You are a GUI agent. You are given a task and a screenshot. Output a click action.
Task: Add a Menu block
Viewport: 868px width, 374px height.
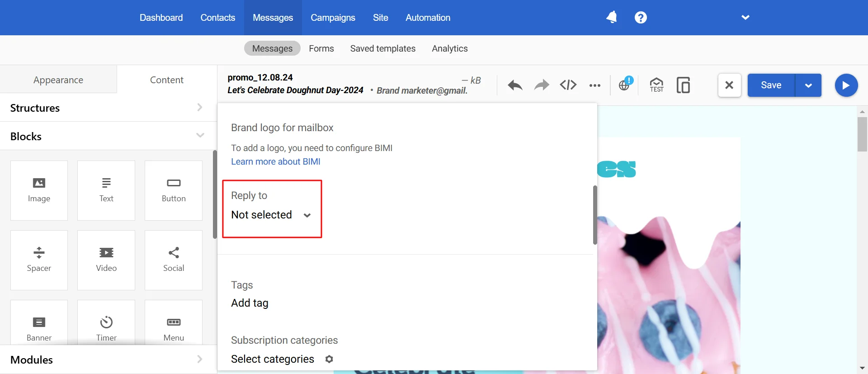pyautogui.click(x=174, y=322)
